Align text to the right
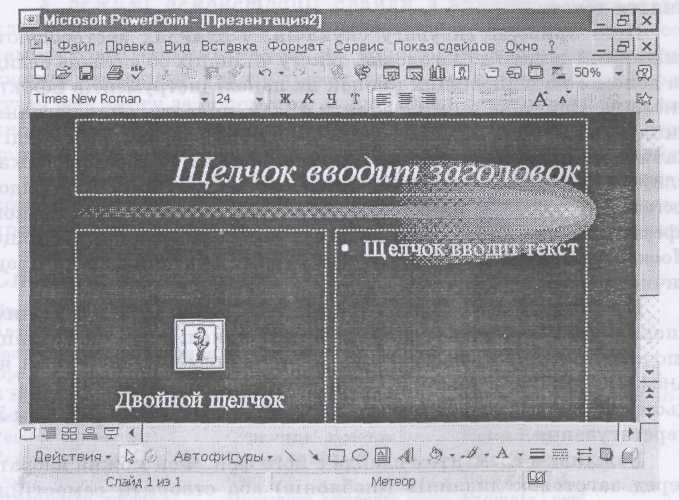This screenshot has height=500, width=679. click(429, 99)
